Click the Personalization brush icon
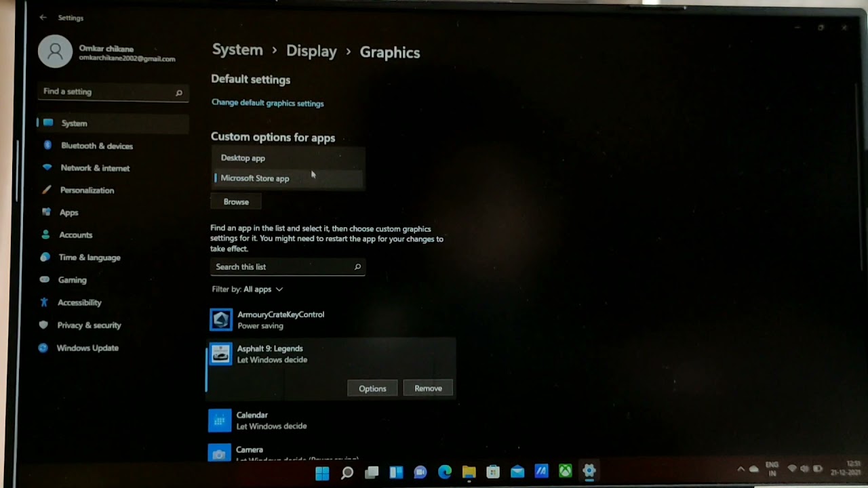Viewport: 868px width, 488px height. pyautogui.click(x=46, y=190)
